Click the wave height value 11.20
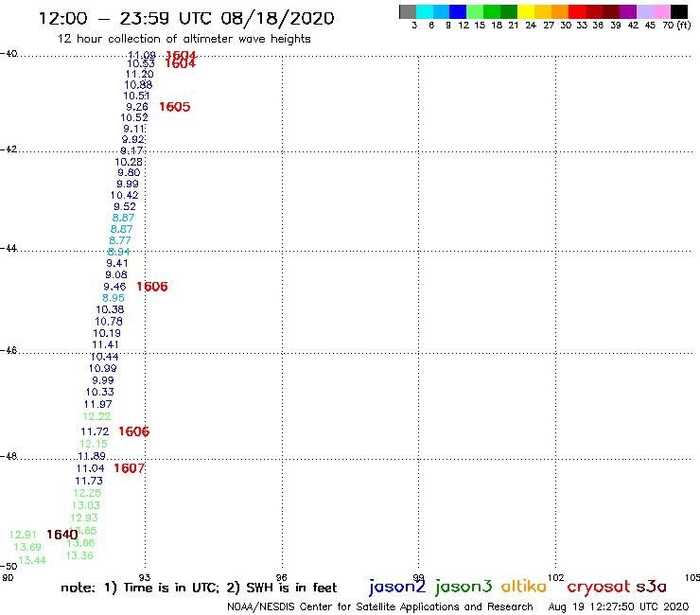Viewport: 700px width, 615px height. pyautogui.click(x=139, y=74)
